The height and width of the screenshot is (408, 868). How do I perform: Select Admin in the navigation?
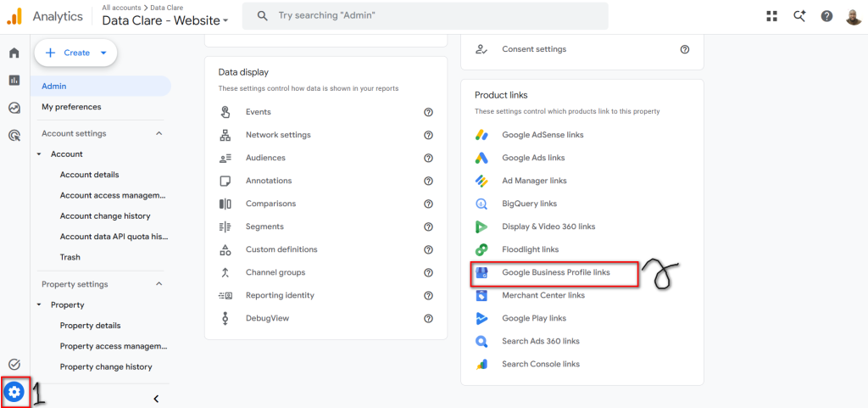(101, 87)
